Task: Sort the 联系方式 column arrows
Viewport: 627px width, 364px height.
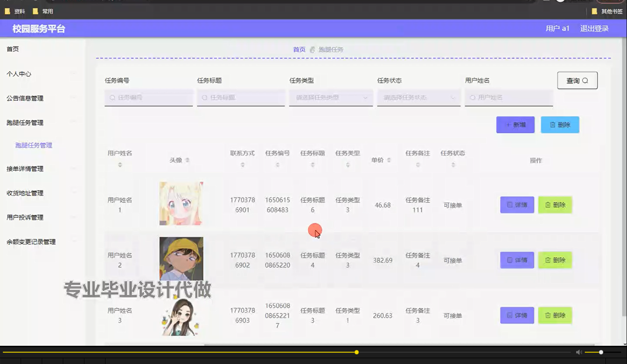Action: pos(243,165)
